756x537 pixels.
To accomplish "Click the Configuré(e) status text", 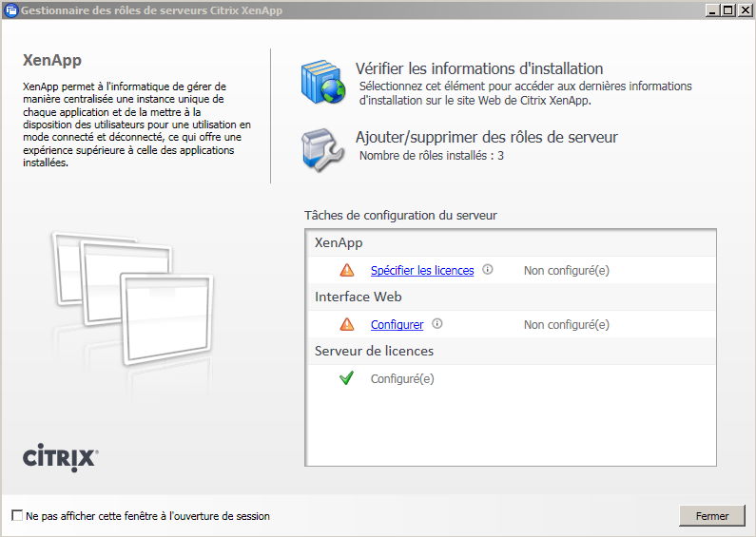I will tap(402, 379).
